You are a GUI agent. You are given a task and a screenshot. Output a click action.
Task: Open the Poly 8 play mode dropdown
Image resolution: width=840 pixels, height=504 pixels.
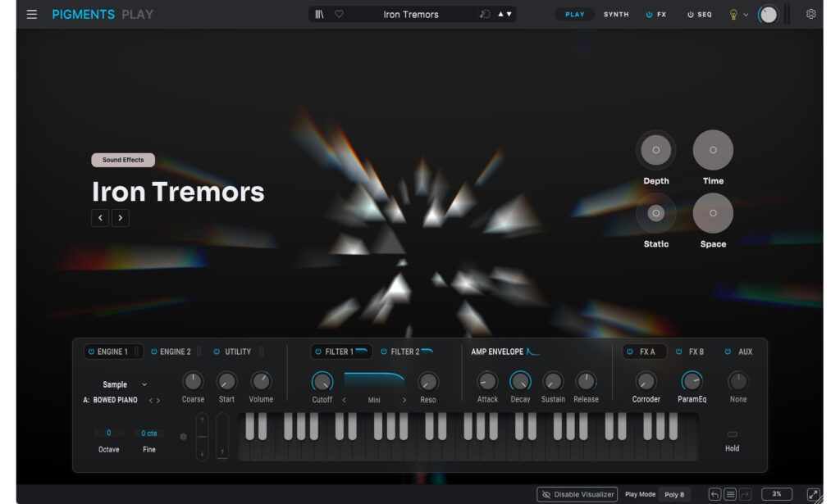(x=674, y=494)
